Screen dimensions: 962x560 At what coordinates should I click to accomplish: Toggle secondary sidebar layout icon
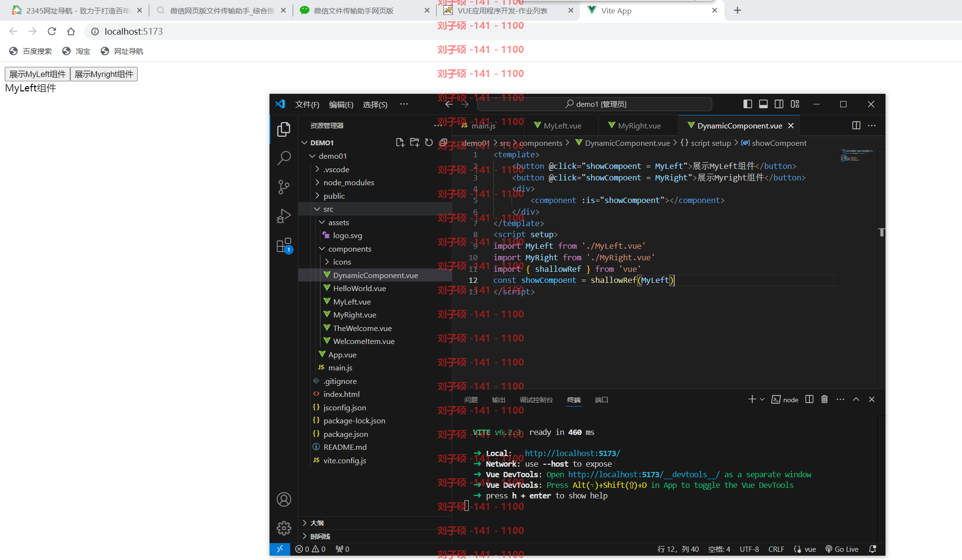click(x=779, y=104)
